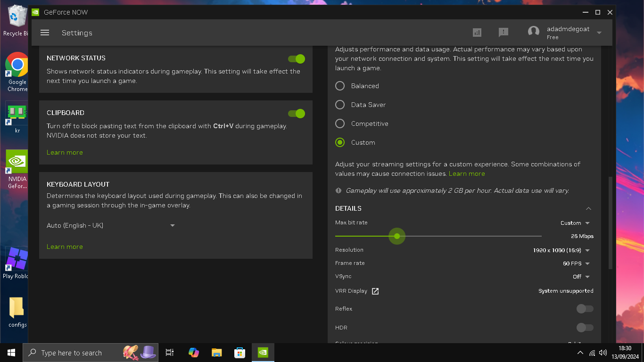Viewport: 644px width, 362px height.
Task: Select the Play Roblox desktop shortcut
Action: (x=16, y=263)
